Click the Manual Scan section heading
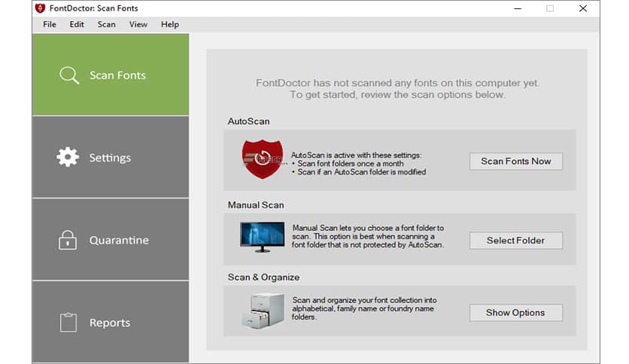Viewport: 629px width, 364px height. [x=256, y=205]
